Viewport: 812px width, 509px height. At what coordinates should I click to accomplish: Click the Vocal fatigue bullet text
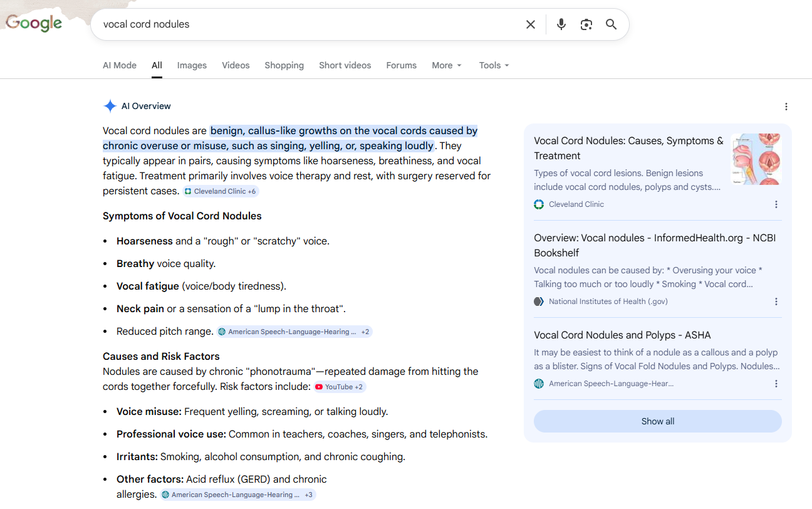point(201,286)
